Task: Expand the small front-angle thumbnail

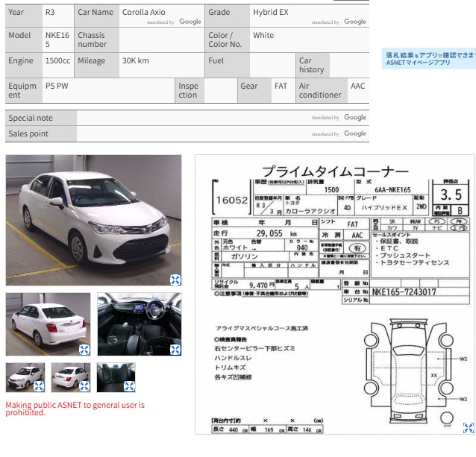Action: [39, 386]
